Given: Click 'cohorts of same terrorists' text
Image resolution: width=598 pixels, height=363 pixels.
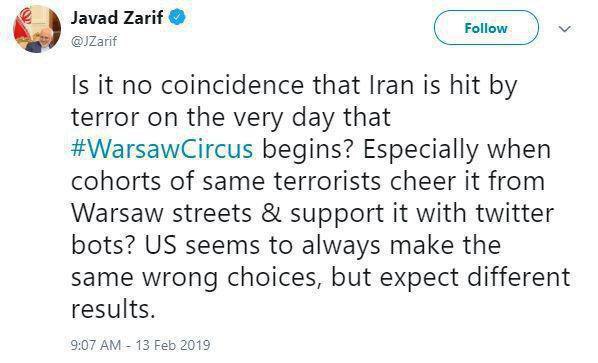Looking at the screenshot, I should click(x=226, y=181).
